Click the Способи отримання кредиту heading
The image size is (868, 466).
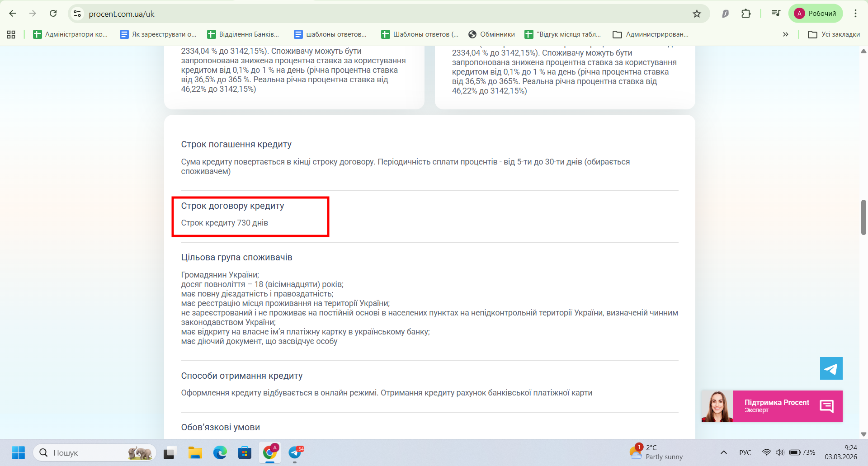pos(242,376)
